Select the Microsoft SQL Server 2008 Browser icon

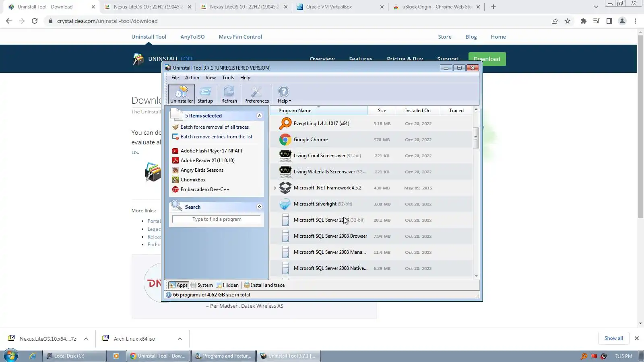click(x=285, y=236)
